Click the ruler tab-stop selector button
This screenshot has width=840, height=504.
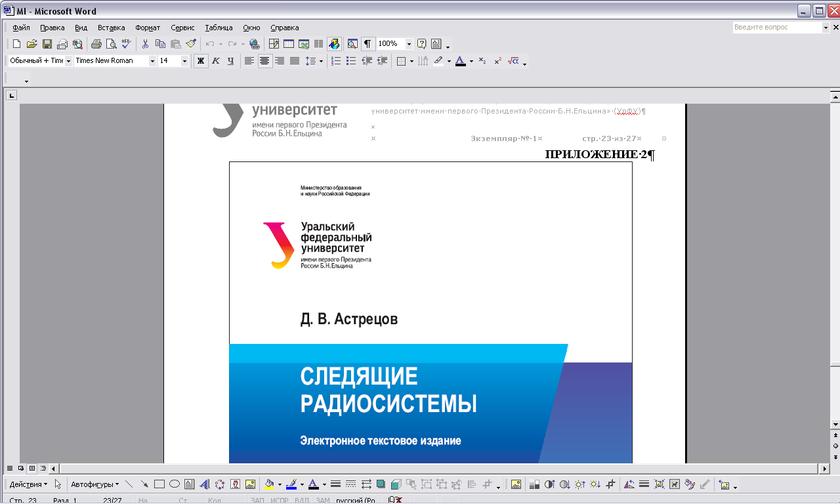tap(11, 96)
